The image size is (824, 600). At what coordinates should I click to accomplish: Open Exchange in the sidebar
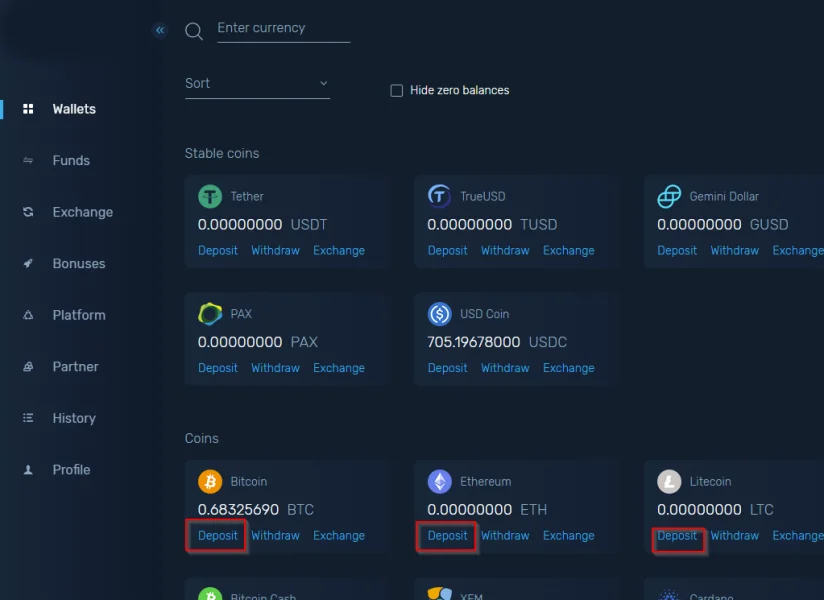(x=83, y=212)
